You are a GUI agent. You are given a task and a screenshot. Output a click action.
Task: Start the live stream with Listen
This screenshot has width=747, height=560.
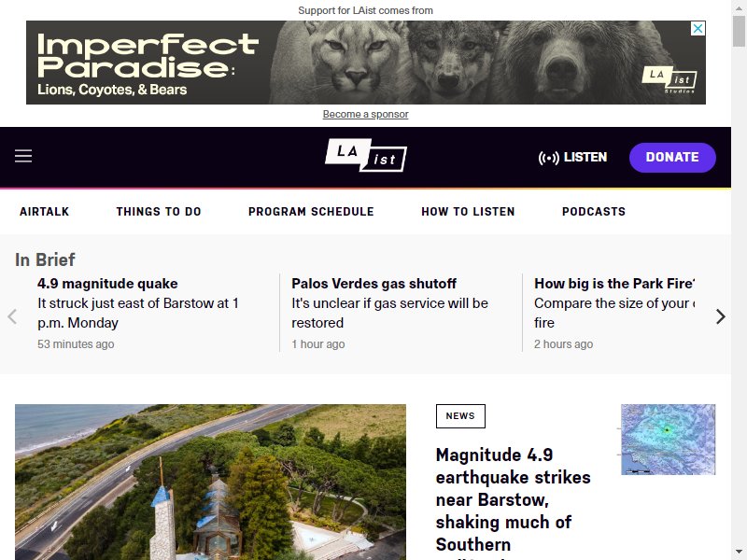(572, 157)
